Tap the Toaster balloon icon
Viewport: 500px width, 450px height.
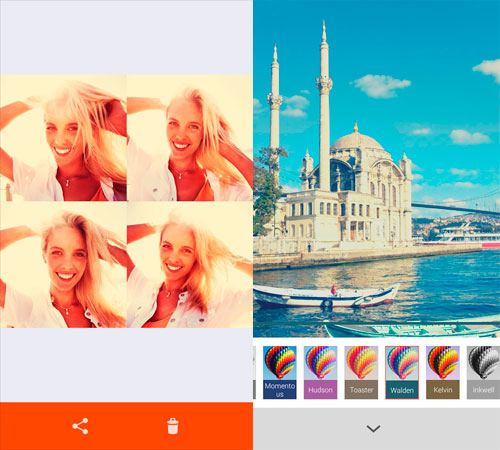click(361, 363)
